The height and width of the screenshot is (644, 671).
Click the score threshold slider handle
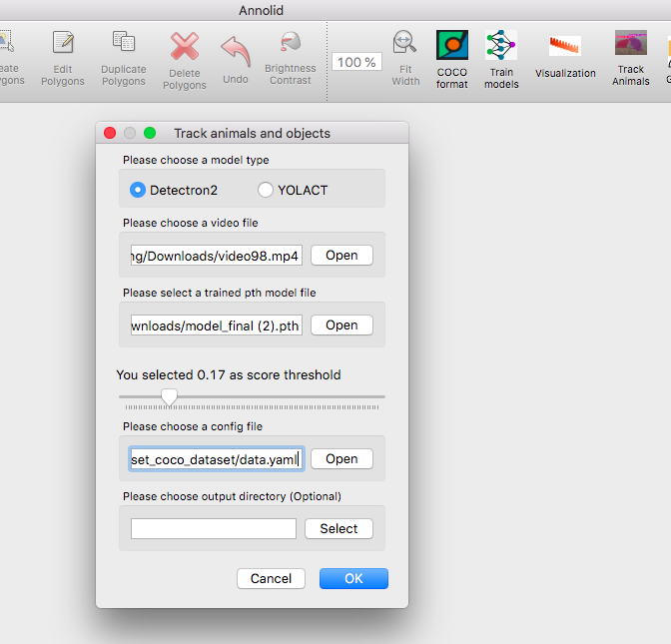[169, 397]
